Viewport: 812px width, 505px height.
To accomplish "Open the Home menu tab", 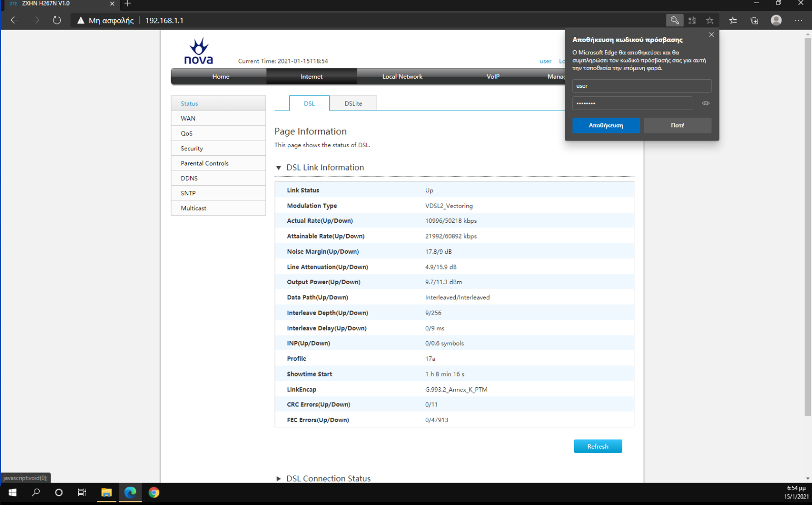I will click(221, 77).
